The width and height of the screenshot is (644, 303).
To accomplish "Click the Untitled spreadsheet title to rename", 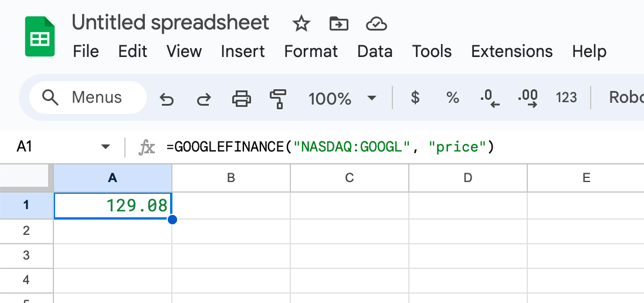I will (170, 22).
